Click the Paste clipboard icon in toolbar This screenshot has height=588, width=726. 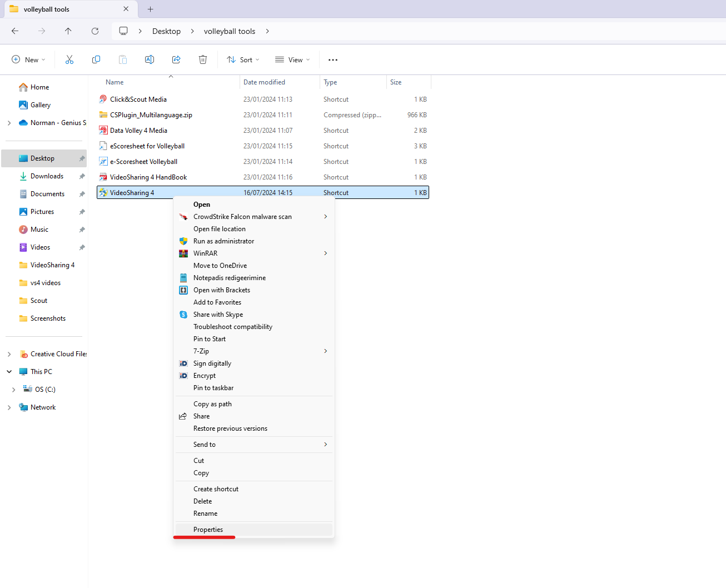(123, 59)
